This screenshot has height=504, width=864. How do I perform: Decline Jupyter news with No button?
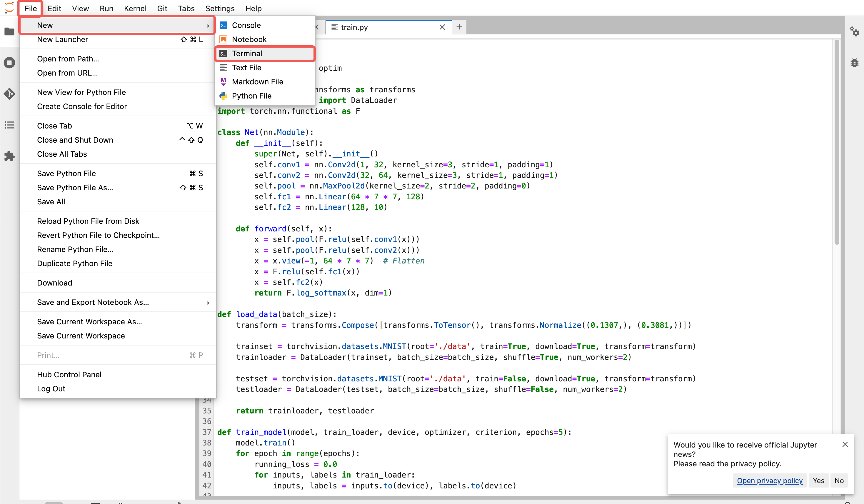tap(839, 480)
